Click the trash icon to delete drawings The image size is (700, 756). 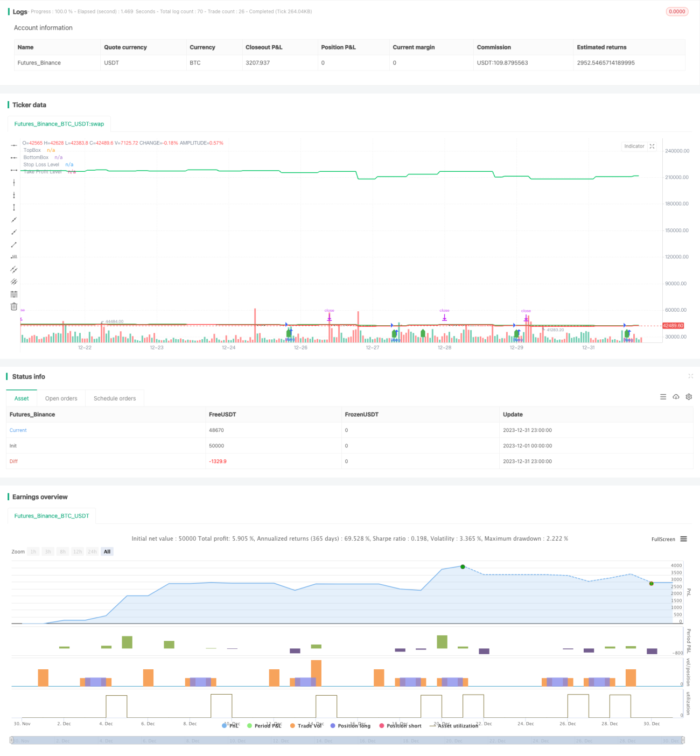coord(14,306)
